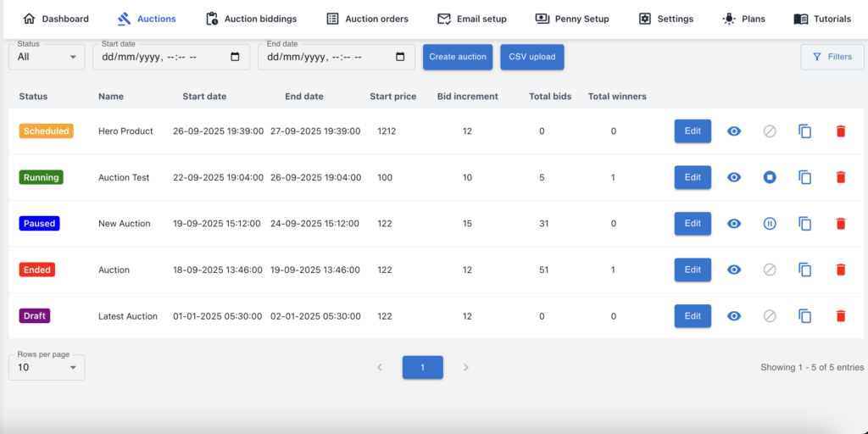Open the Penny Setup tab

(572, 19)
